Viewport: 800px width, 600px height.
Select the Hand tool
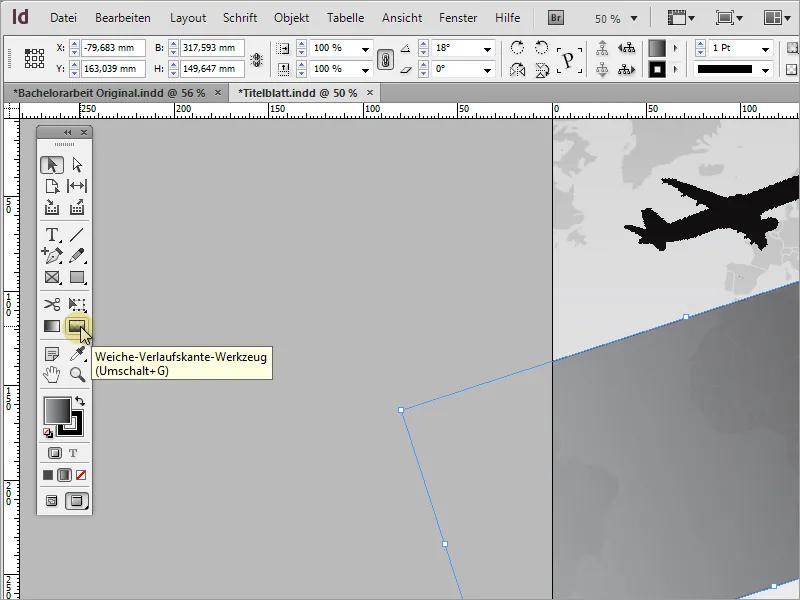tap(52, 375)
